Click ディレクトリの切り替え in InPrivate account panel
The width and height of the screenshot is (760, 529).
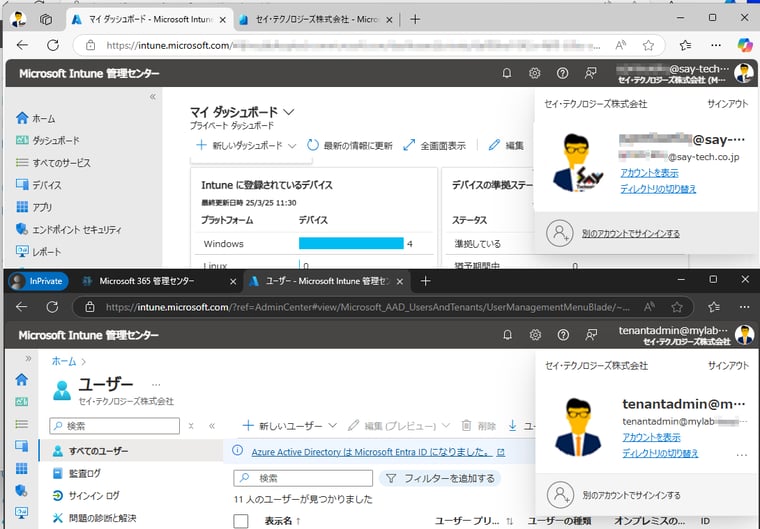click(x=660, y=453)
